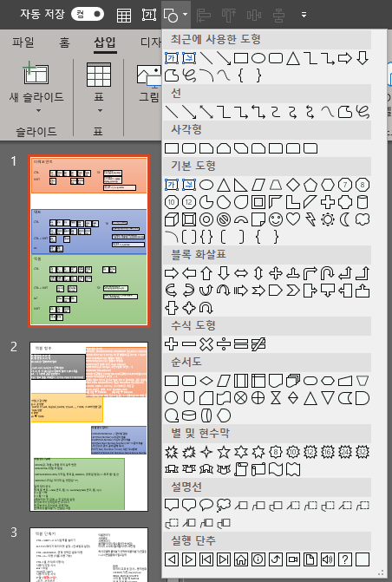Open the shapes dropdown arrow in quick access toolbar

tap(185, 16)
